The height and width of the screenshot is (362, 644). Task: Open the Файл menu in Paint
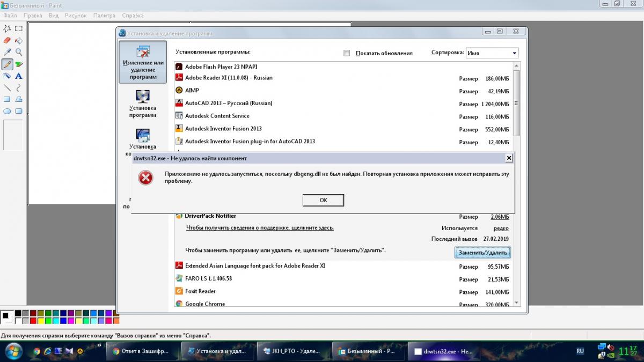point(10,16)
